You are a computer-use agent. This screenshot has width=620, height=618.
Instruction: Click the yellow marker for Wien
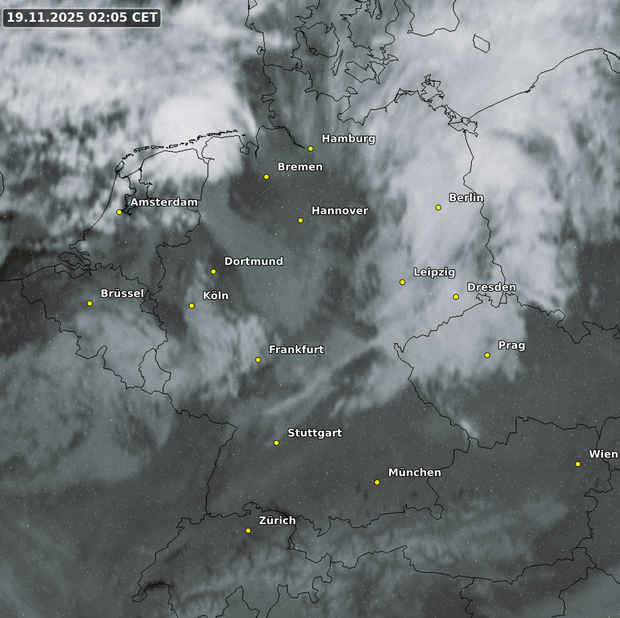pyautogui.click(x=578, y=464)
